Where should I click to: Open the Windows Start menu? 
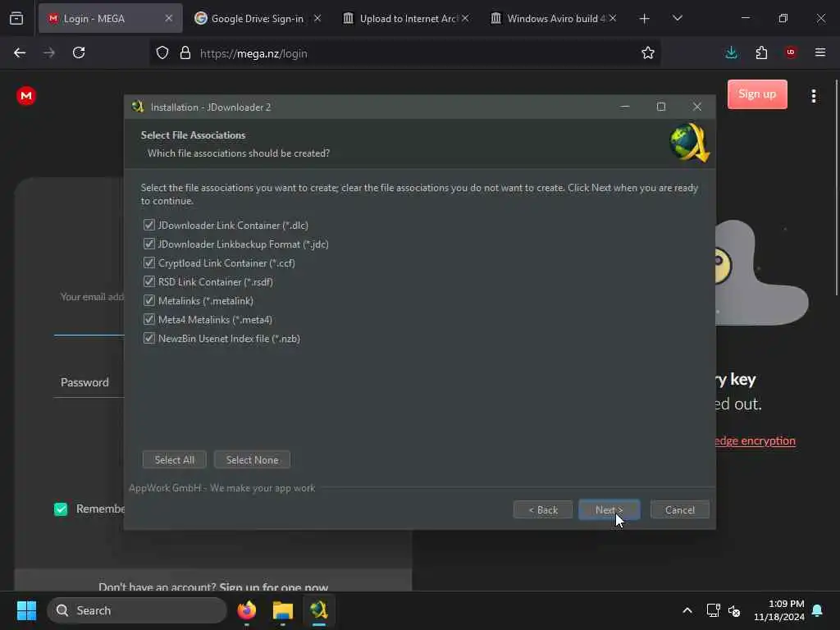(26, 610)
